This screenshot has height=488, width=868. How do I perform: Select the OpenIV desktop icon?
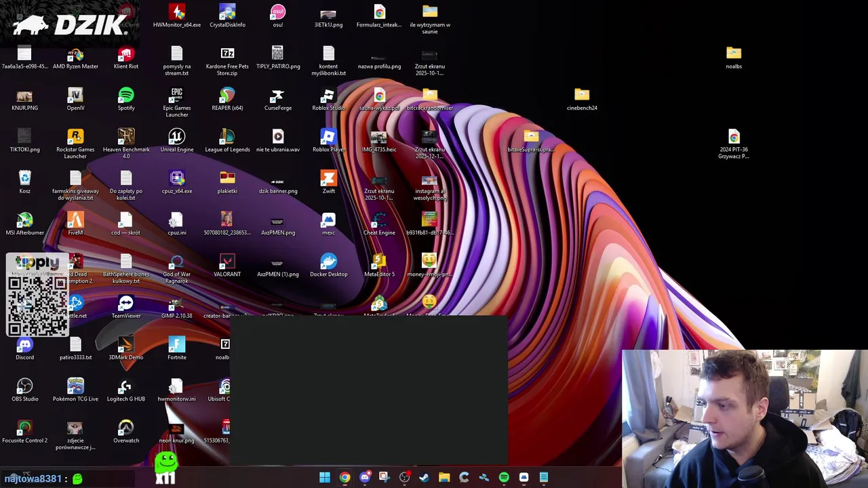[75, 100]
